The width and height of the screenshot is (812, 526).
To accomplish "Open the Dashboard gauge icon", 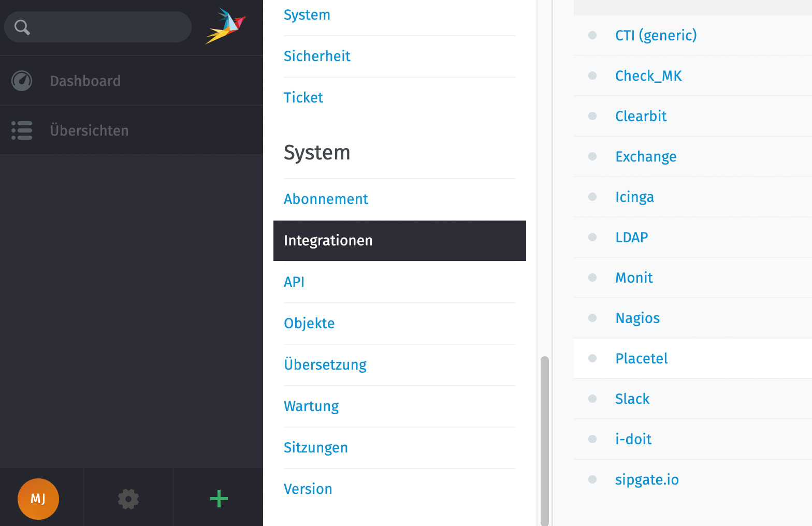I will [x=22, y=81].
